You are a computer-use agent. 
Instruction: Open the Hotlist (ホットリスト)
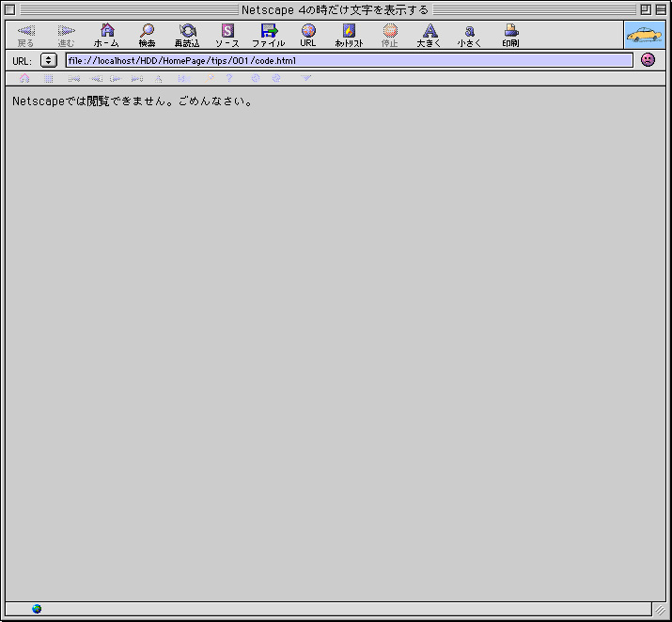pyautogui.click(x=349, y=36)
